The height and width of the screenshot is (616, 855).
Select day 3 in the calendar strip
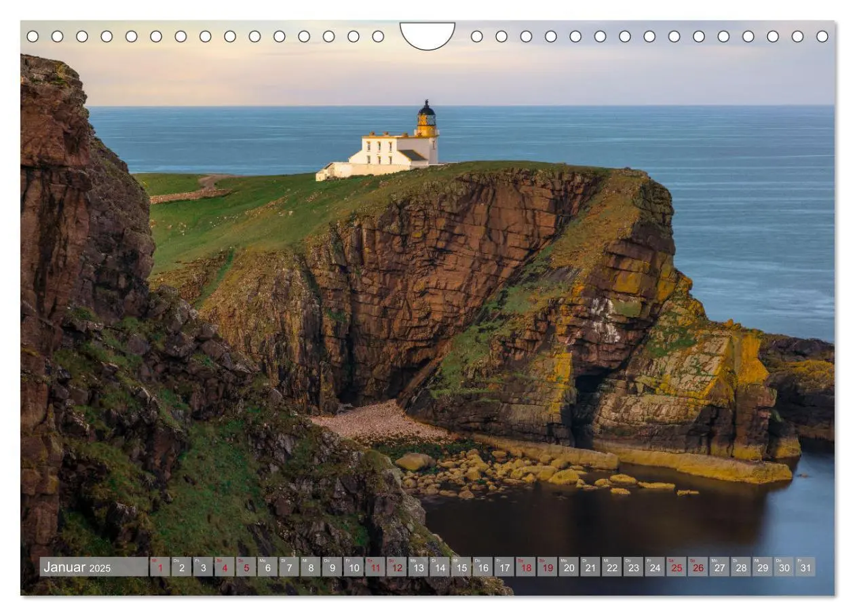pos(203,567)
